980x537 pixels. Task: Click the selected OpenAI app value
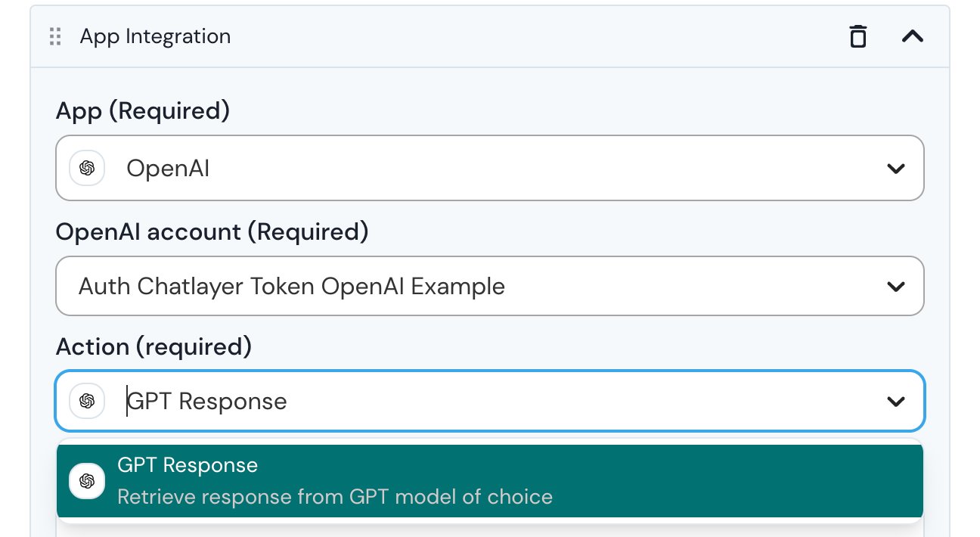click(168, 169)
